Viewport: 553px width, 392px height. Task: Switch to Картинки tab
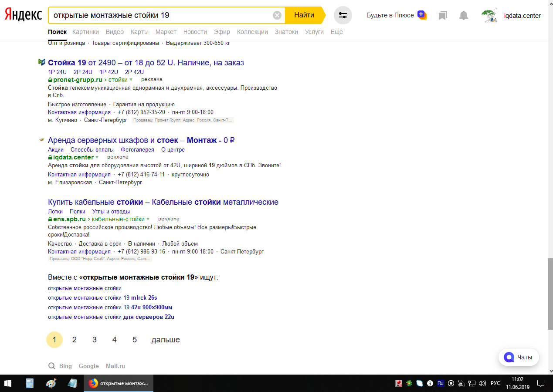(x=85, y=32)
